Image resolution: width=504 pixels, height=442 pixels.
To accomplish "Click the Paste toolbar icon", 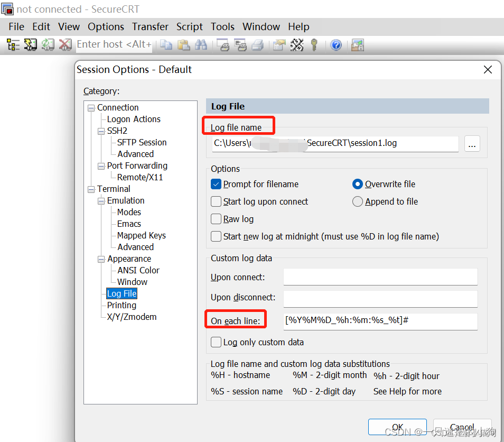I will click(183, 45).
